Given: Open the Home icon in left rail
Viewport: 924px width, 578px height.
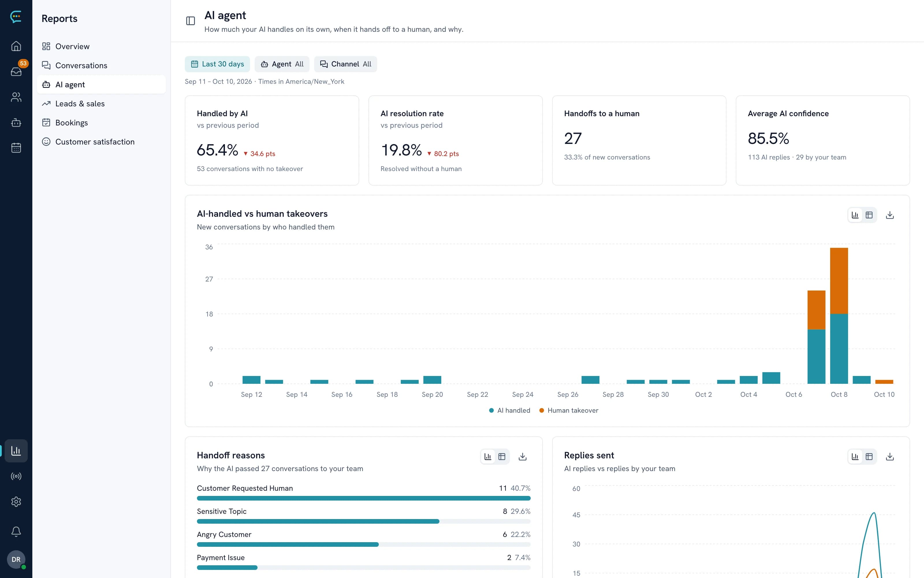Looking at the screenshot, I should pyautogui.click(x=16, y=46).
